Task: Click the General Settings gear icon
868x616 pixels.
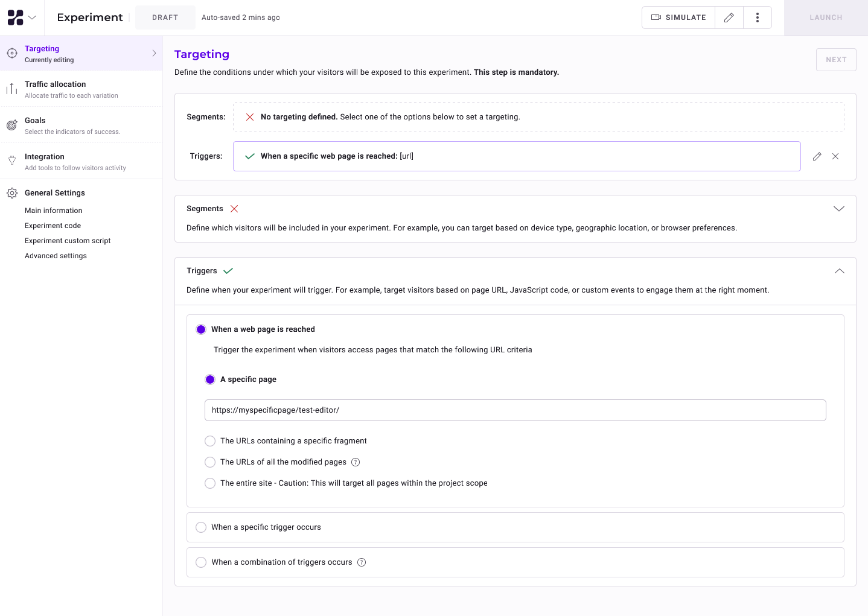Action: point(12,193)
